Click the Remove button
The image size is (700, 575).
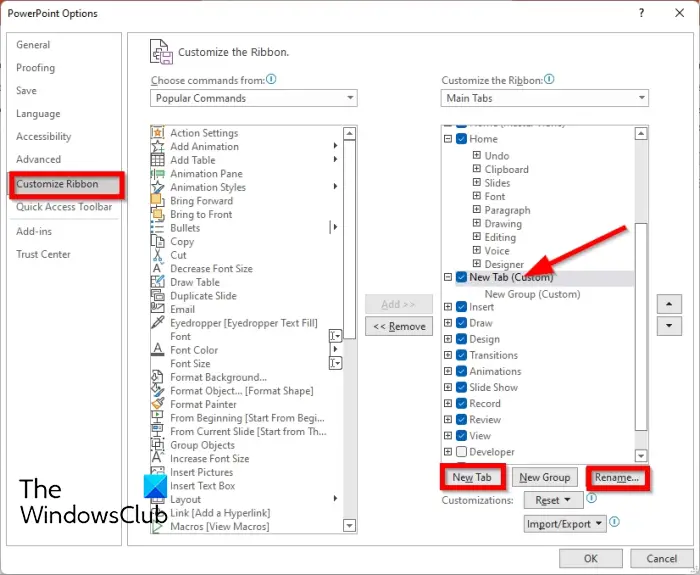(x=399, y=326)
